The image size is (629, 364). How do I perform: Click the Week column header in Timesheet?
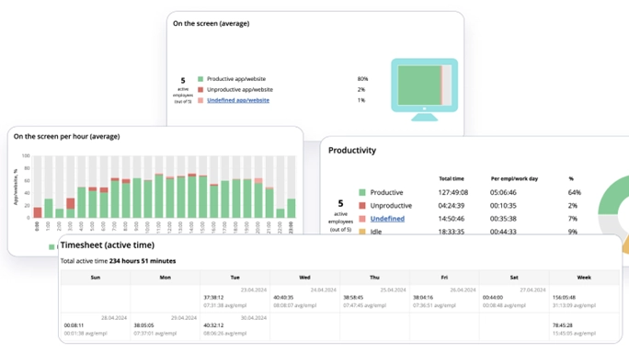(584, 278)
